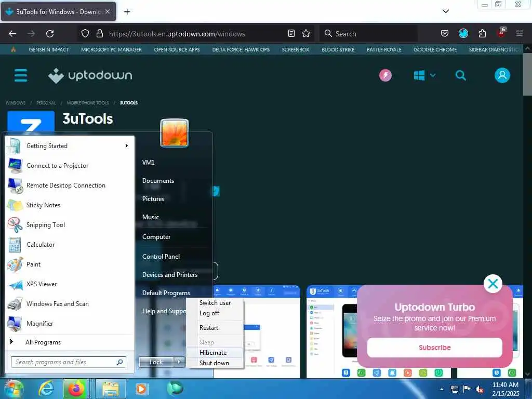Open Control Panel
This screenshot has width=532, height=399.
(x=161, y=257)
